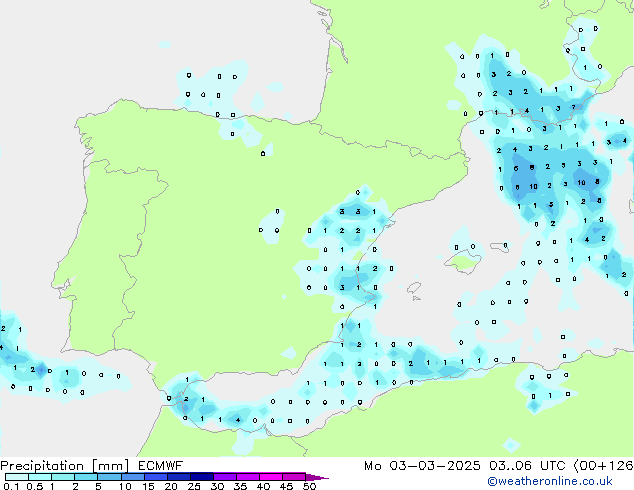Click the 'Precipitation [mm]' title text
The width and height of the screenshot is (634, 490).
pos(64,466)
